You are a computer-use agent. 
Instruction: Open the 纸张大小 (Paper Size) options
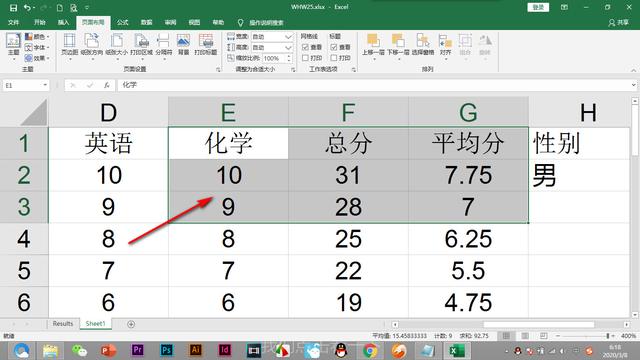coord(116,46)
